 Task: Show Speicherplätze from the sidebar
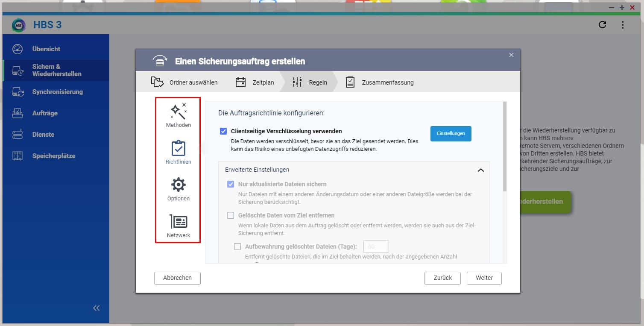(x=56, y=156)
